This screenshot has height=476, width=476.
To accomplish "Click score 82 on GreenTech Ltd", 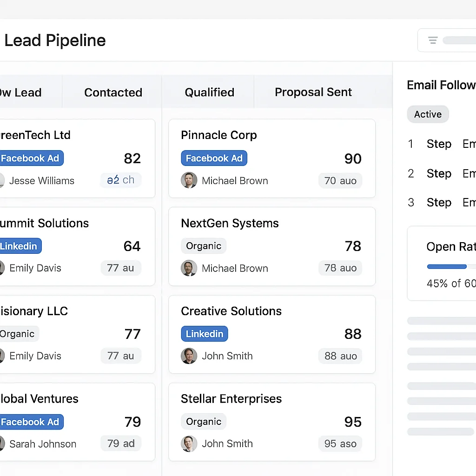I will 132,158.
